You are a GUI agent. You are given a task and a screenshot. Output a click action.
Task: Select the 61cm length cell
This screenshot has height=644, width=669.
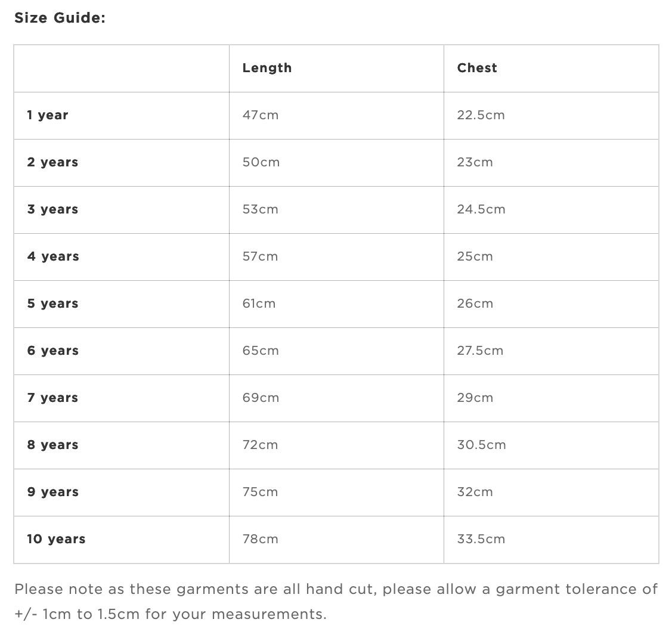[x=336, y=304]
